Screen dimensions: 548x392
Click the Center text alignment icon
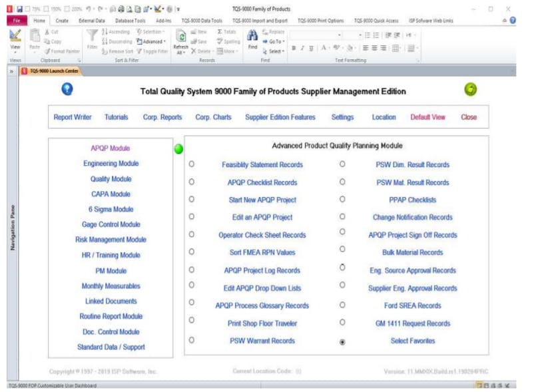pyautogui.click(x=374, y=48)
